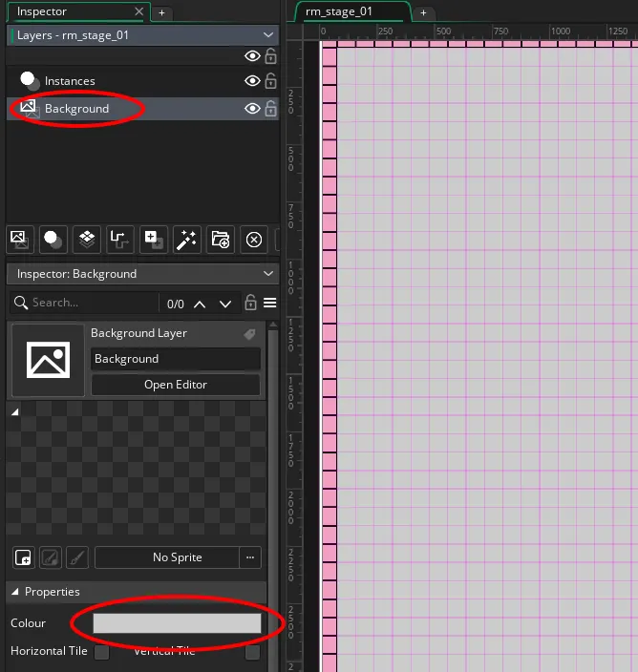Click the Background layer image icon
The height and width of the screenshot is (672, 638).
tap(30, 109)
